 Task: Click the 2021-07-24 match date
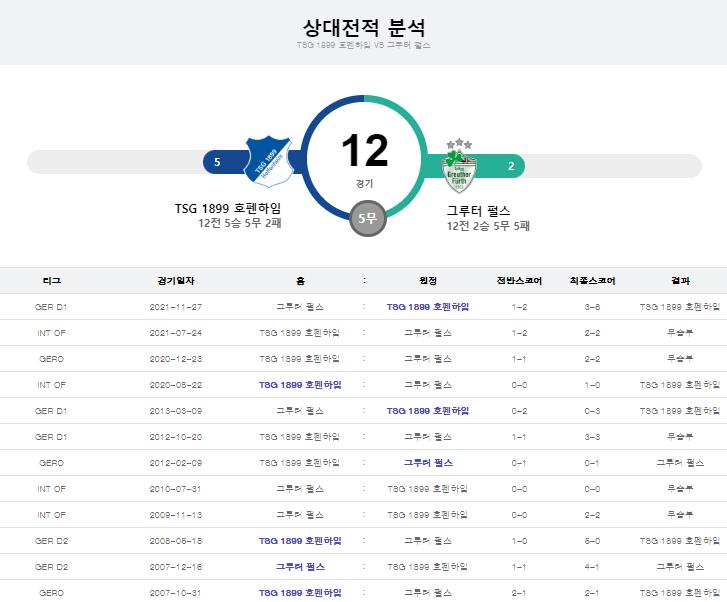[x=176, y=333]
